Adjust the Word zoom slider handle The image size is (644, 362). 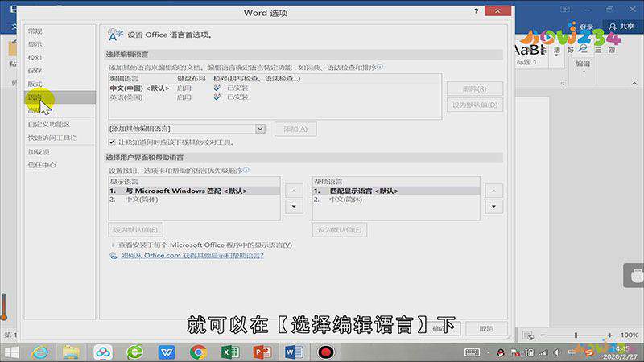[576, 335]
